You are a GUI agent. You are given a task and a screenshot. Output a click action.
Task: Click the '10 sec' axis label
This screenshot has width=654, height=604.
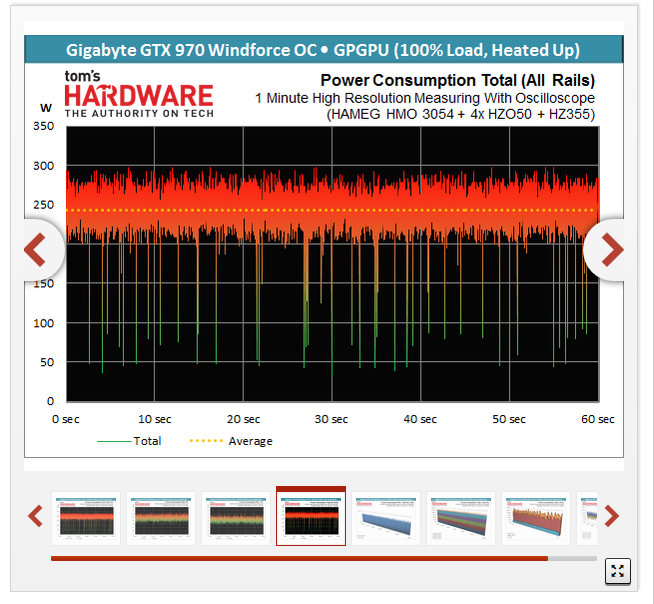[155, 419]
